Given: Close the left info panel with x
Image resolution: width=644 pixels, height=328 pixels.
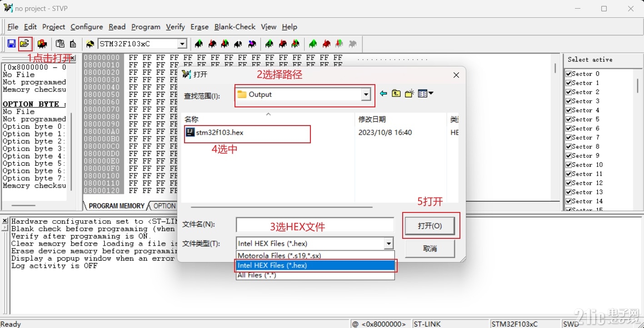Looking at the screenshot, I should click(72, 58).
